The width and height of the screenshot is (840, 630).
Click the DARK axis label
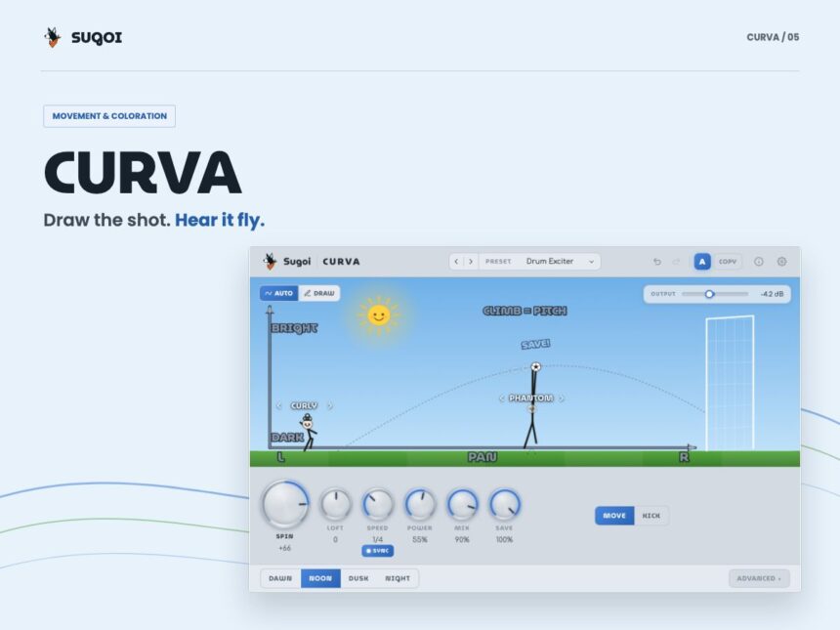click(x=288, y=438)
